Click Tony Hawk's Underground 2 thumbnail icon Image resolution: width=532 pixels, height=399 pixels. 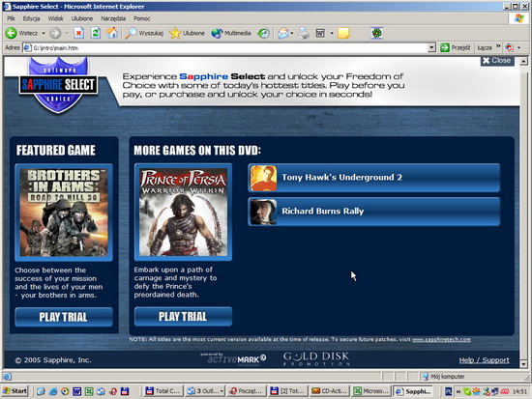[263, 178]
